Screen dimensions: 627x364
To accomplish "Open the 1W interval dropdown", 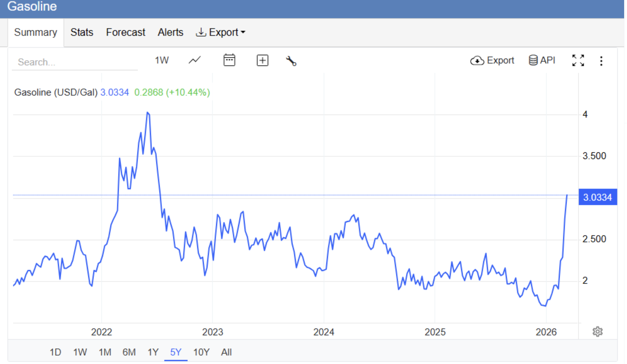I will pyautogui.click(x=162, y=60).
